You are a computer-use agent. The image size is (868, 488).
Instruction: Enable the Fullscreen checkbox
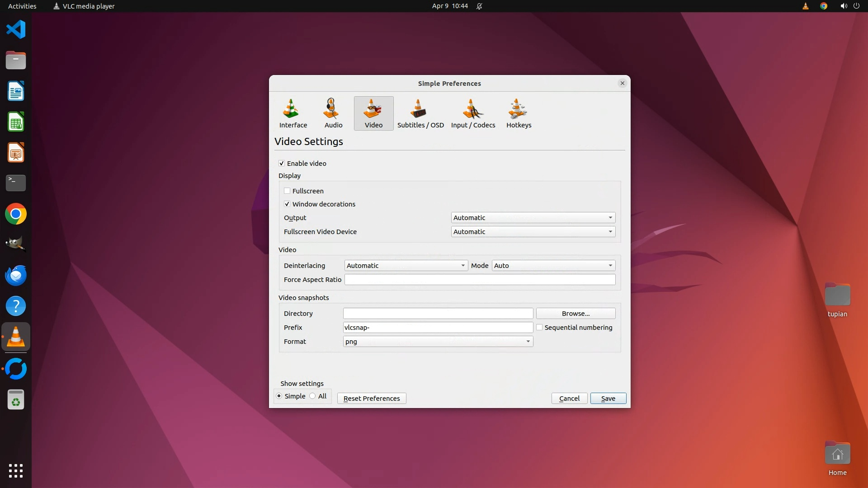pyautogui.click(x=287, y=191)
